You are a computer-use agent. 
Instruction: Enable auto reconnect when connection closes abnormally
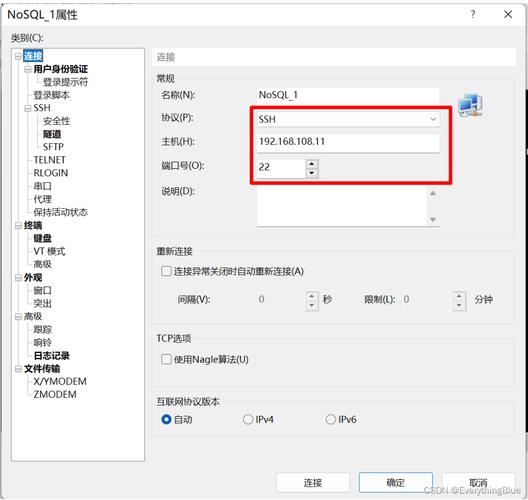pyautogui.click(x=166, y=271)
